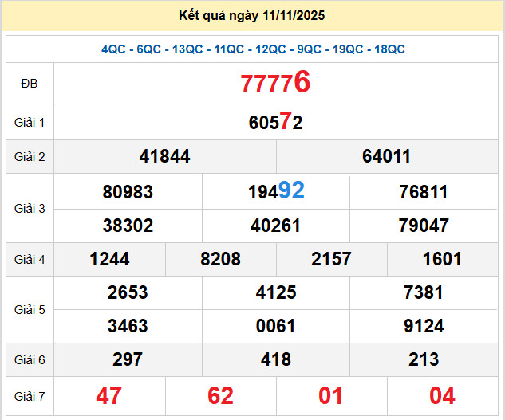Select Giải 1 number 60572

pyautogui.click(x=275, y=123)
